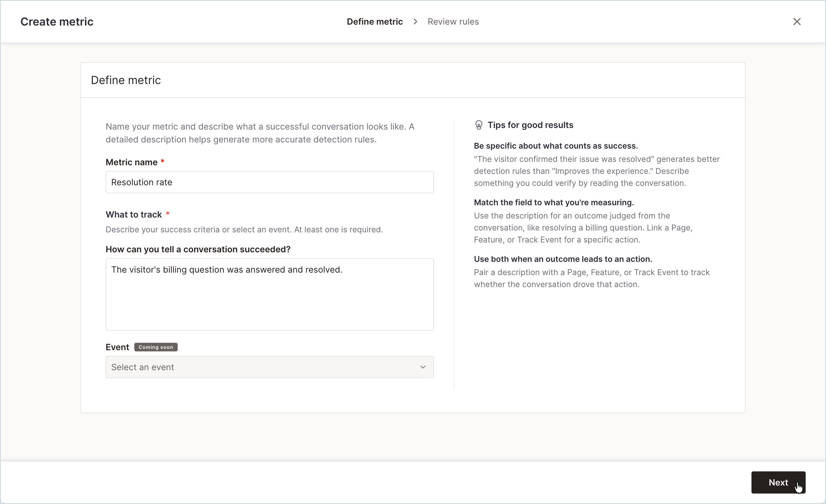
Task: Click 'Be specific about what counts as success.'
Action: click(x=556, y=146)
